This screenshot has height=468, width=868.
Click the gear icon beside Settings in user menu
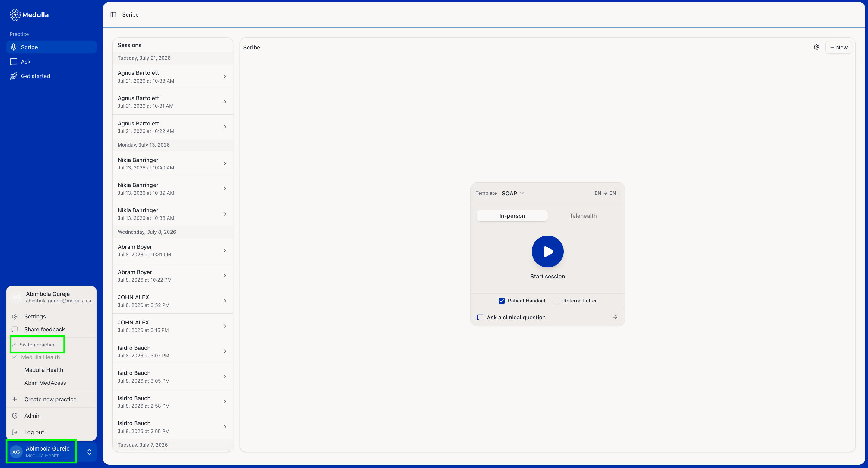15,316
